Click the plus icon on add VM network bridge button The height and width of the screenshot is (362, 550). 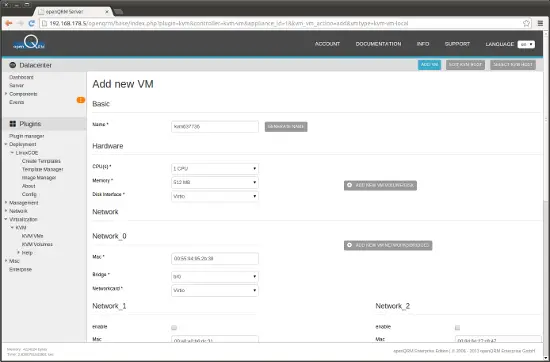point(349,245)
